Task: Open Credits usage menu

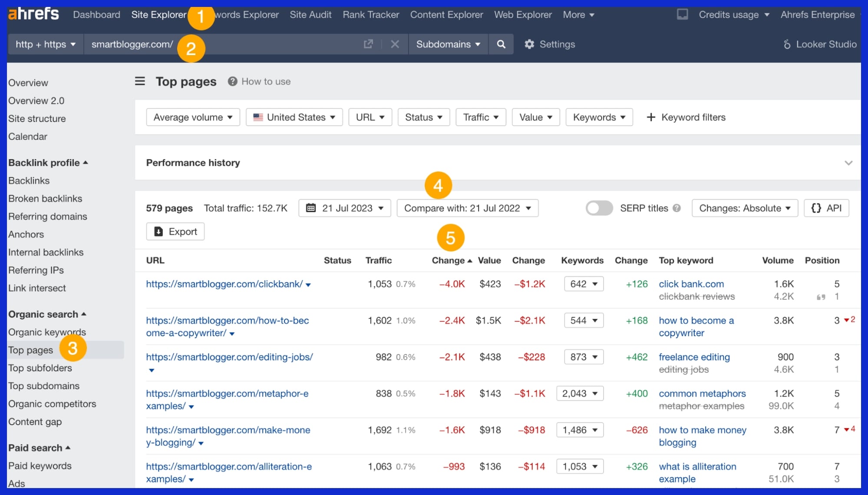Action: [734, 15]
